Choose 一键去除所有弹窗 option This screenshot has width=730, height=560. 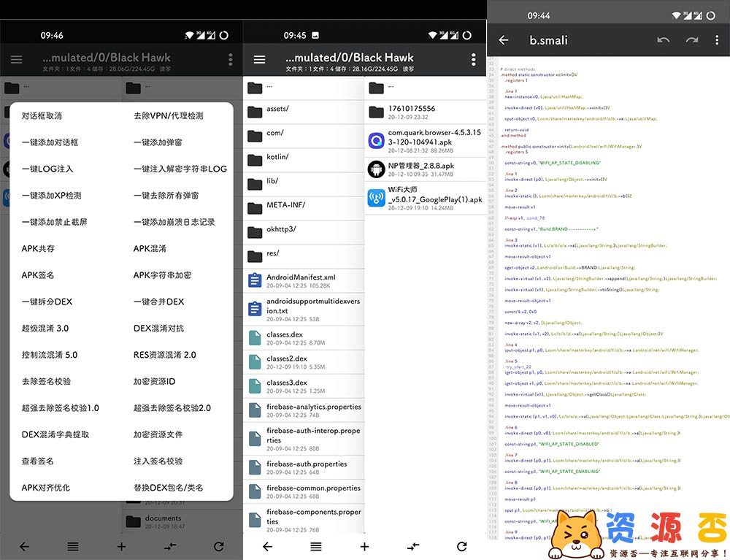[166, 196]
